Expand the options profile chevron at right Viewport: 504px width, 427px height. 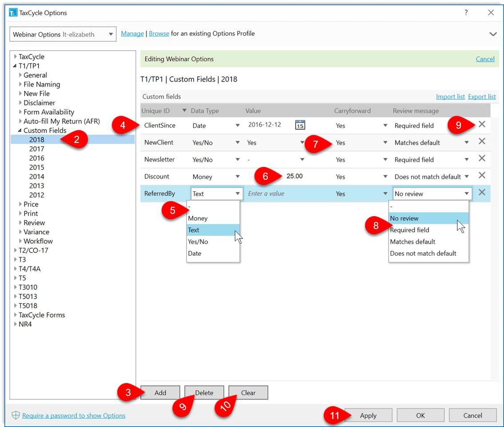(493, 34)
